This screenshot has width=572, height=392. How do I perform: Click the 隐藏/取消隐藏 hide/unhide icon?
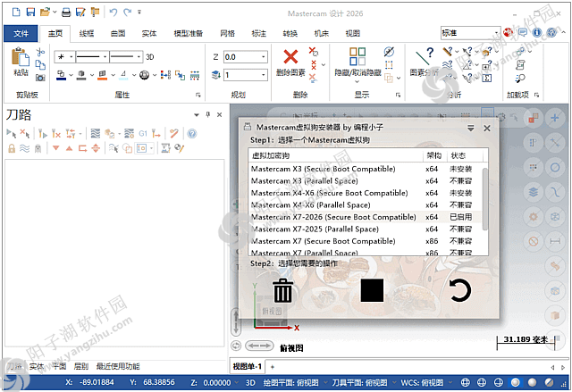coord(357,57)
